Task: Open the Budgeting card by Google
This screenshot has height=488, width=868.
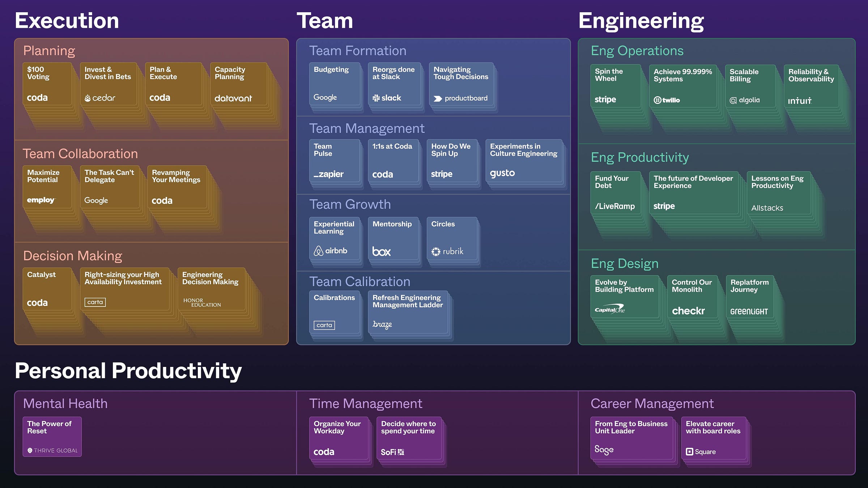Action: pos(335,84)
